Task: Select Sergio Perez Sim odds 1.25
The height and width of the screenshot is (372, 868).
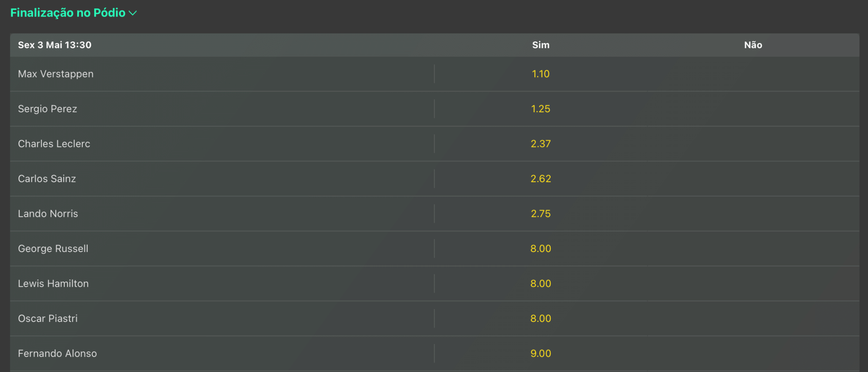Action: pyautogui.click(x=541, y=109)
